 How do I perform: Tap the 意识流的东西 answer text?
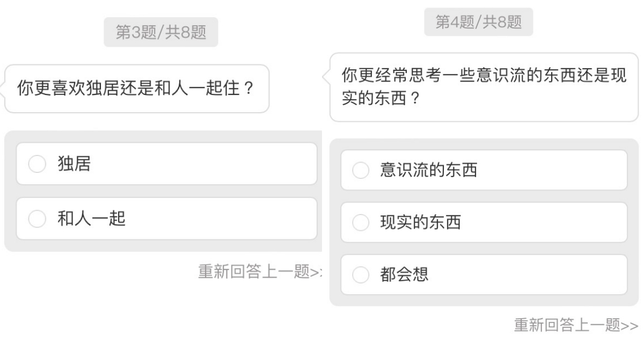tap(428, 171)
